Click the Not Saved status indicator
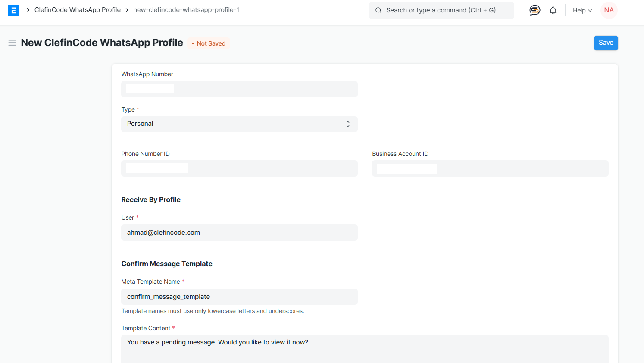This screenshot has width=644, height=363. pos(209,43)
